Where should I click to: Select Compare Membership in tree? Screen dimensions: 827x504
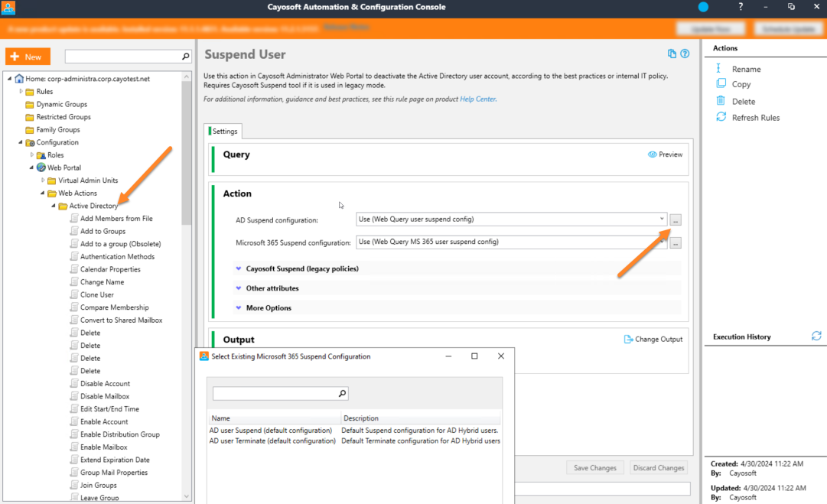pos(115,307)
